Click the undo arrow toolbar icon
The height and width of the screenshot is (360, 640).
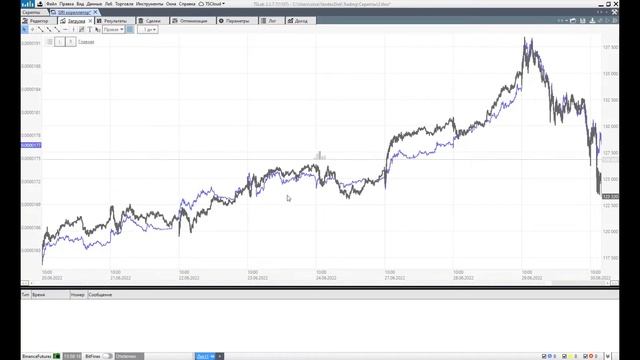(600, 20)
